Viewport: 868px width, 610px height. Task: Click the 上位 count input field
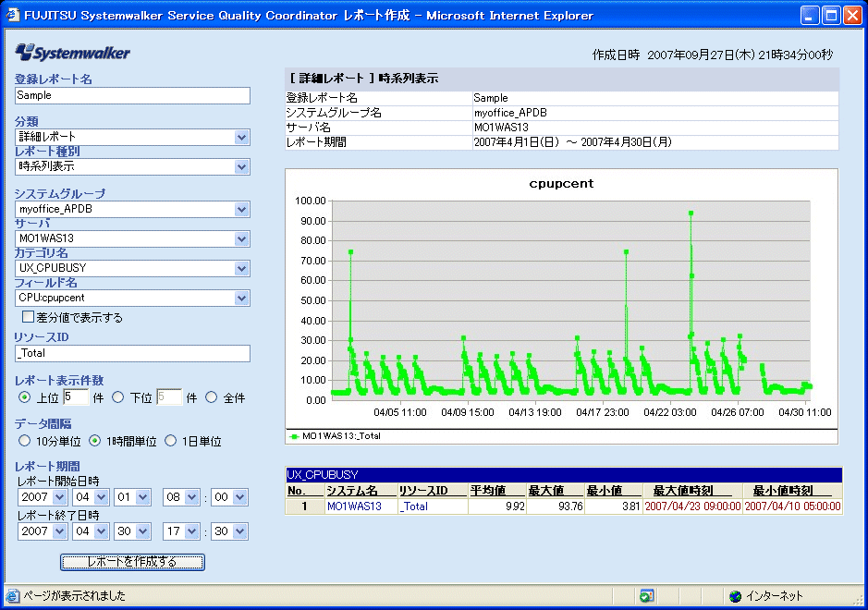76,396
